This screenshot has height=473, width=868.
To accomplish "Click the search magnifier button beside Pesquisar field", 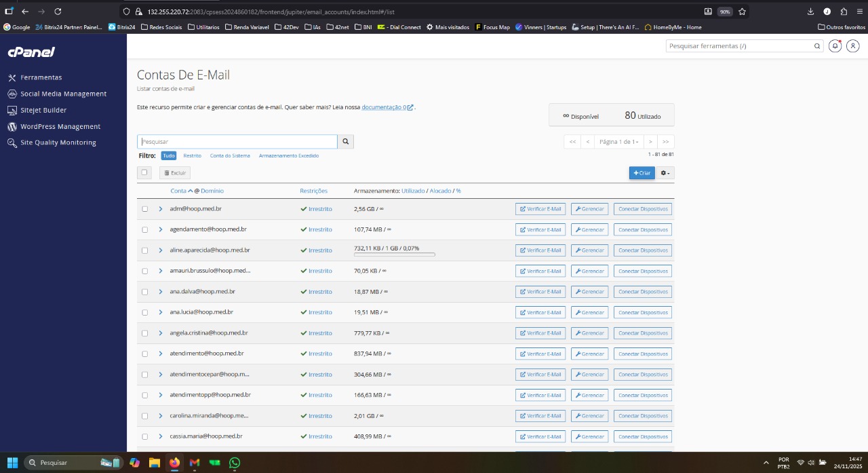I will click(345, 142).
